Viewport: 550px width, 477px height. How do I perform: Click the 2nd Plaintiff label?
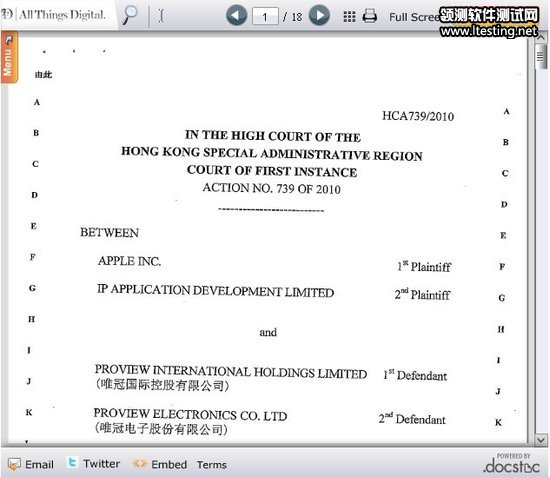[422, 295]
